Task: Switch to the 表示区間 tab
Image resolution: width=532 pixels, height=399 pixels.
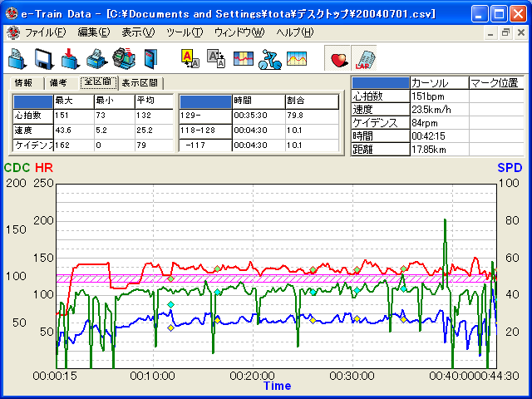Action: click(x=140, y=83)
